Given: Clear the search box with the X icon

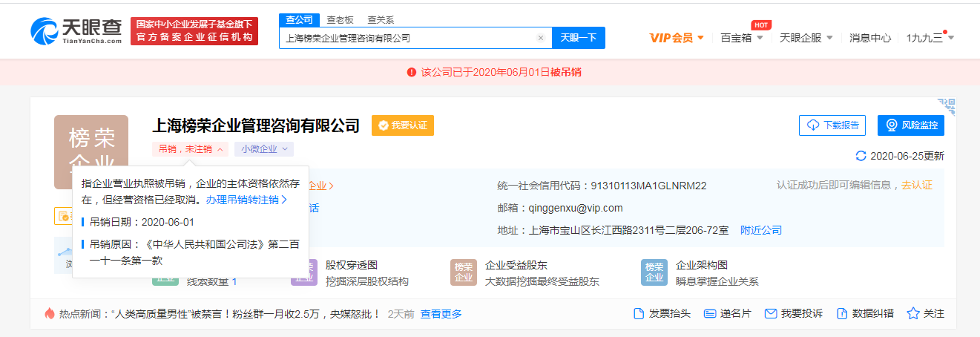Looking at the screenshot, I should (541, 38).
